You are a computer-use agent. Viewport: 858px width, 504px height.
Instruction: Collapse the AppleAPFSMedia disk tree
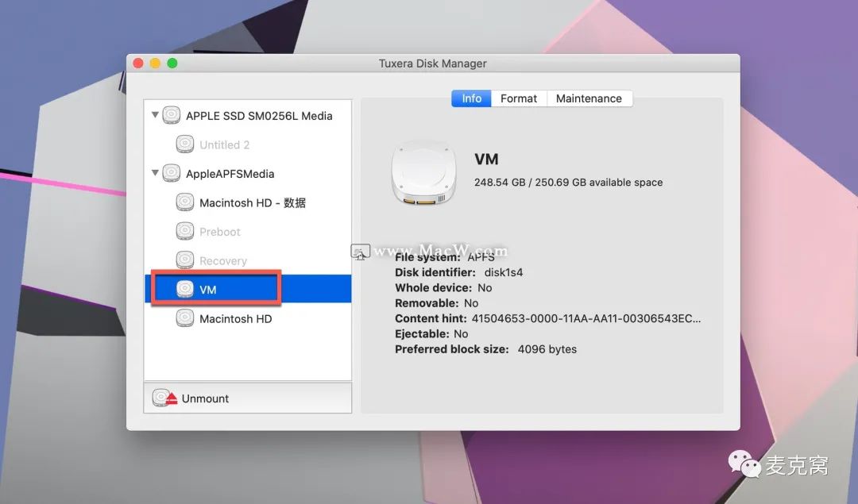tap(155, 173)
